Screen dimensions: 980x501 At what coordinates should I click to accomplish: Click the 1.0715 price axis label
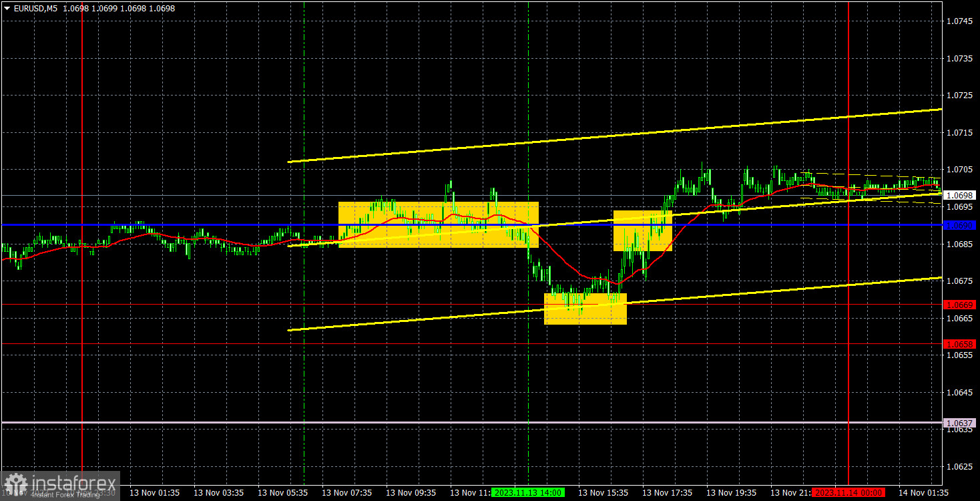[x=959, y=133]
